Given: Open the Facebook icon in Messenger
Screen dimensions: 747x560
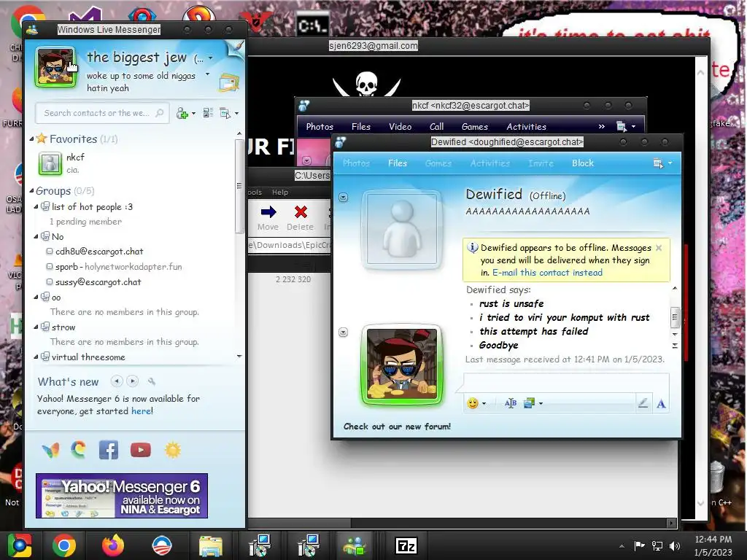Looking at the screenshot, I should (109, 450).
